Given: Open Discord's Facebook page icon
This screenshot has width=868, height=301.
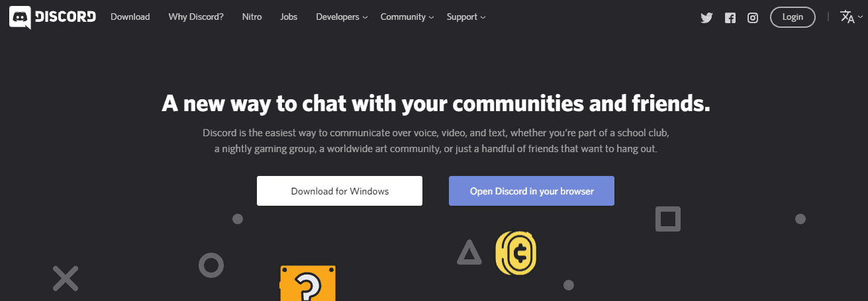Looking at the screenshot, I should 730,18.
